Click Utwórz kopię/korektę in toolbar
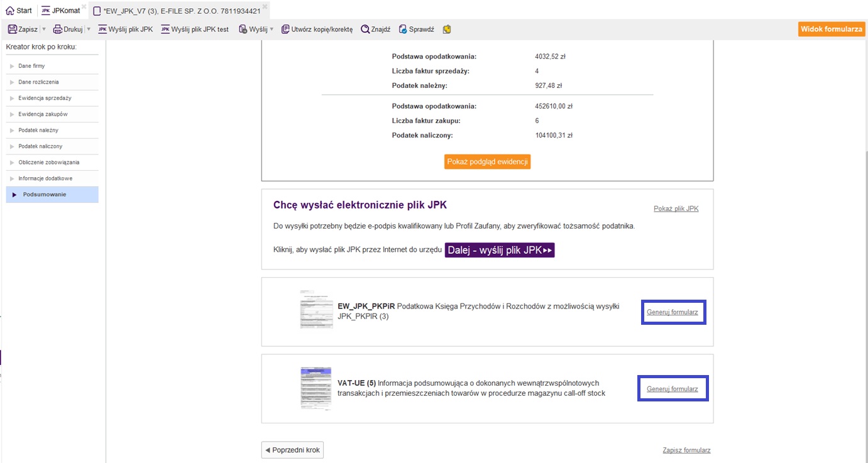The height and width of the screenshot is (463, 868). [317, 30]
